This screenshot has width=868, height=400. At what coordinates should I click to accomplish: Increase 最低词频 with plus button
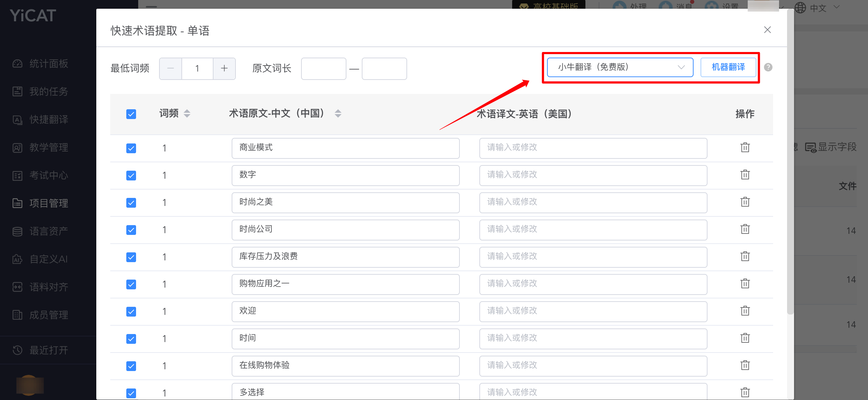pyautogui.click(x=224, y=68)
